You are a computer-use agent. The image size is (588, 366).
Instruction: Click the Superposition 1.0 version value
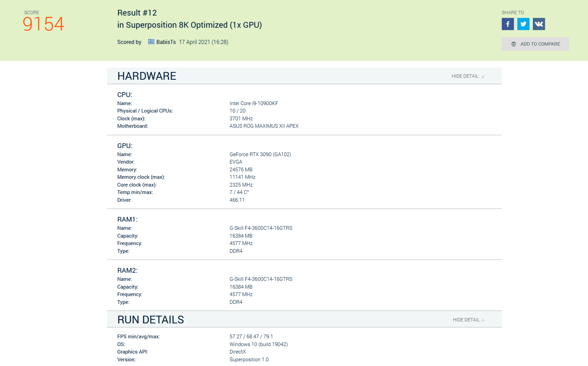click(x=249, y=359)
